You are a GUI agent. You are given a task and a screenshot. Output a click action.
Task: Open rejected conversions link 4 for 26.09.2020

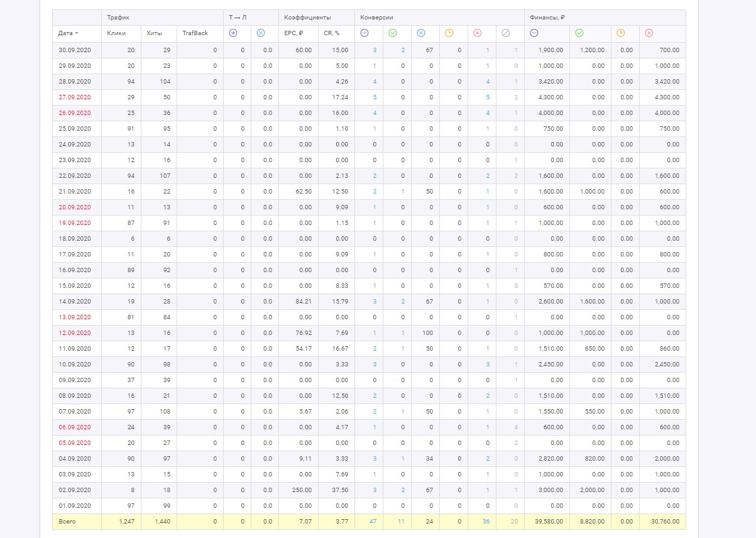488,113
